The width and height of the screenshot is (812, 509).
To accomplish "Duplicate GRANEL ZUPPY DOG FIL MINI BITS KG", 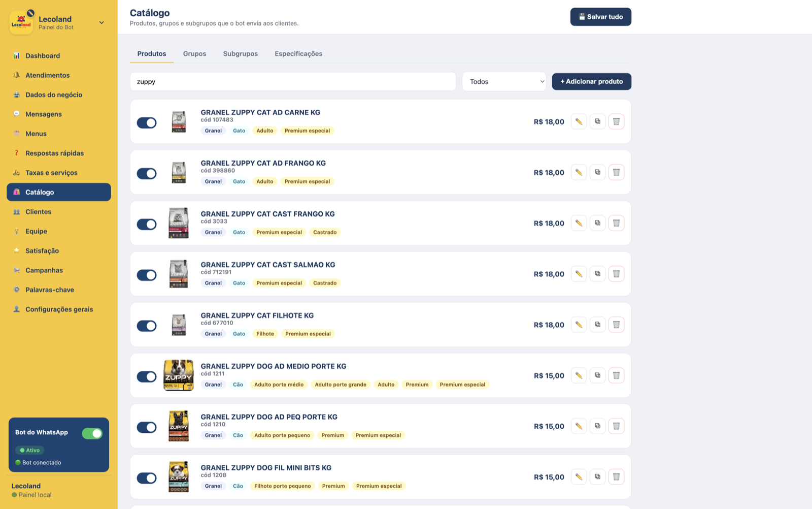I will 597,477.
